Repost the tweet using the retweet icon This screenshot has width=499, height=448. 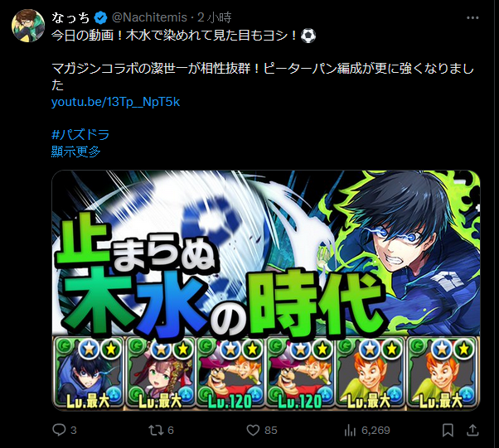[156, 430]
